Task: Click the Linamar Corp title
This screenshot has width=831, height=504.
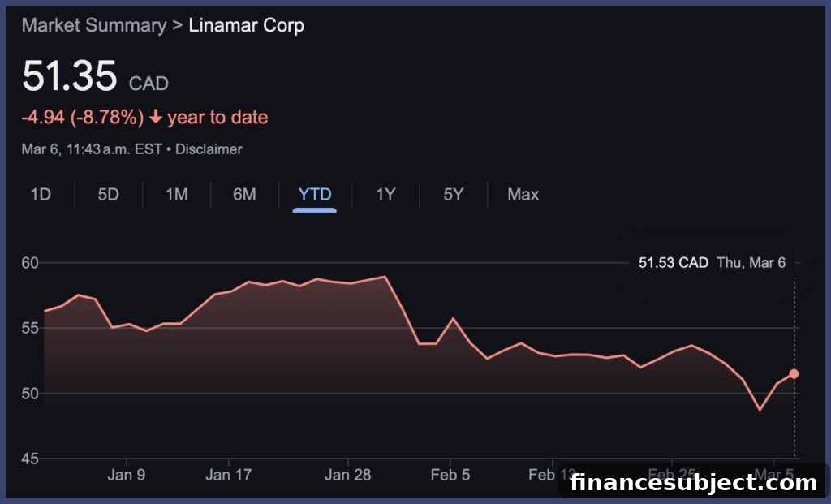Action: coord(247,25)
